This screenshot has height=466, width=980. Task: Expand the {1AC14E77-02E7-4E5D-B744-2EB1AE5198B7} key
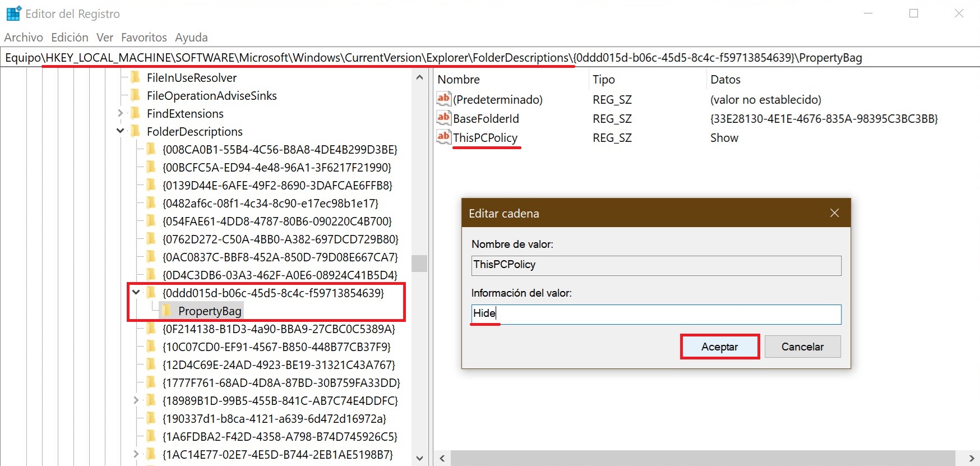pos(136,454)
